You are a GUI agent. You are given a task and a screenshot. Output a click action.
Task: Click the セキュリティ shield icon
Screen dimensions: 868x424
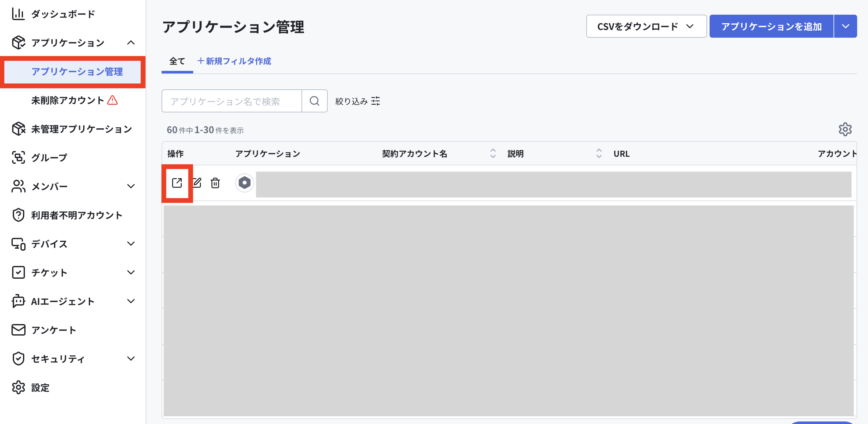pyautogui.click(x=18, y=359)
